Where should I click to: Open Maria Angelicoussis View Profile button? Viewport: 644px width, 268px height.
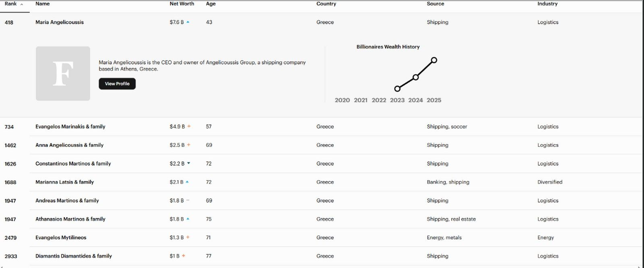pos(117,84)
